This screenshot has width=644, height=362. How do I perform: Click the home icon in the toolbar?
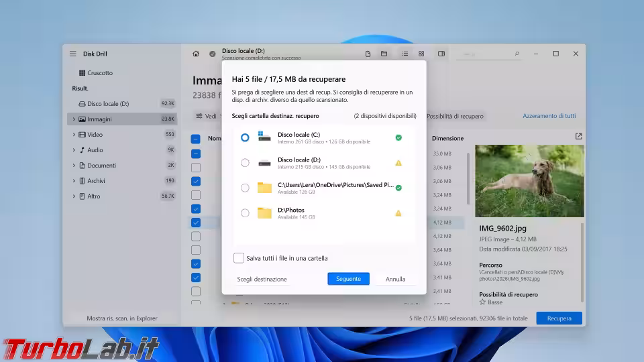(196, 54)
